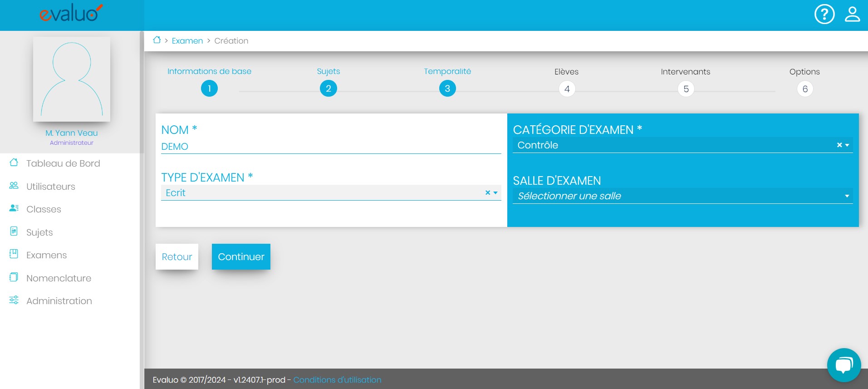Viewport: 868px width, 389px height.
Task: Clear the Ecrit exam type selection
Action: tap(488, 192)
